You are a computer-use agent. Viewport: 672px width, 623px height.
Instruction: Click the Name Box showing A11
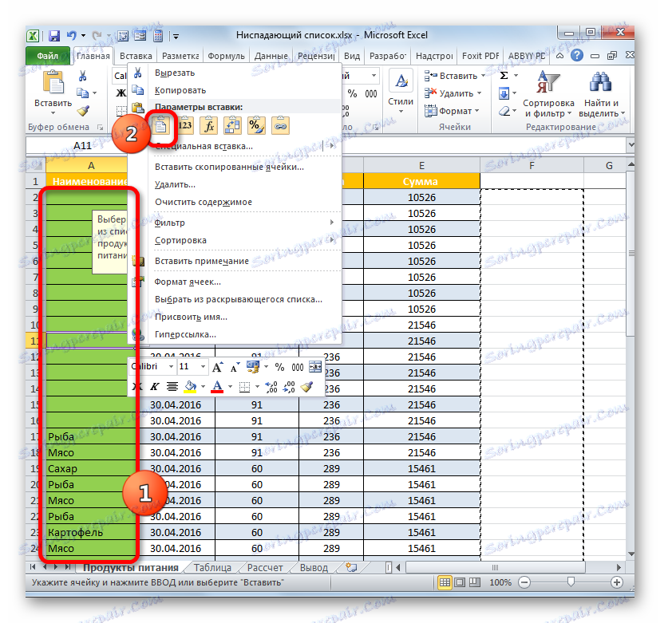[83, 146]
